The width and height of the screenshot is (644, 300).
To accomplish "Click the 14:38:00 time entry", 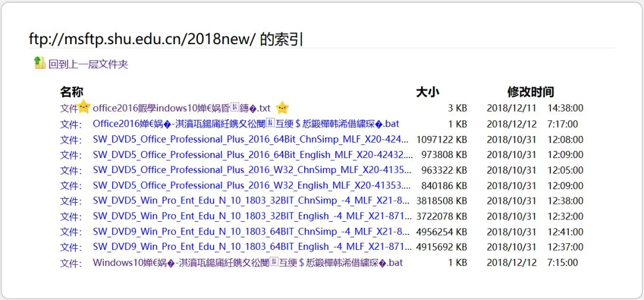I will [x=565, y=109].
